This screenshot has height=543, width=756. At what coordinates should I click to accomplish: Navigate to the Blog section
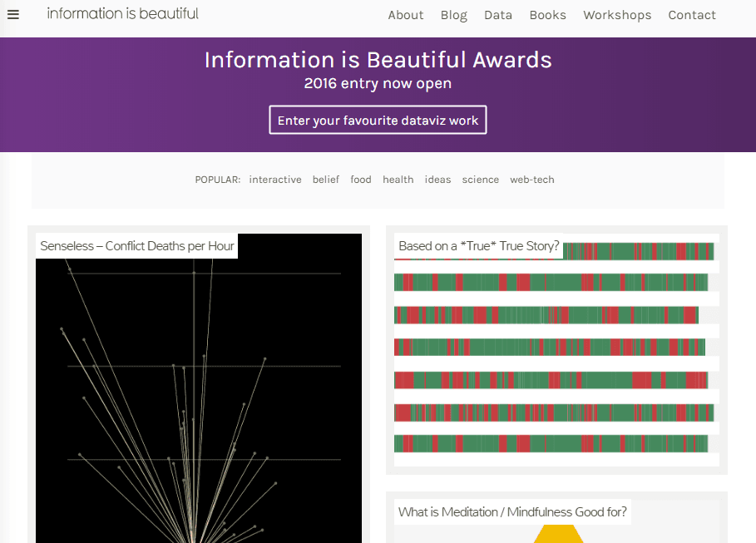(x=454, y=14)
